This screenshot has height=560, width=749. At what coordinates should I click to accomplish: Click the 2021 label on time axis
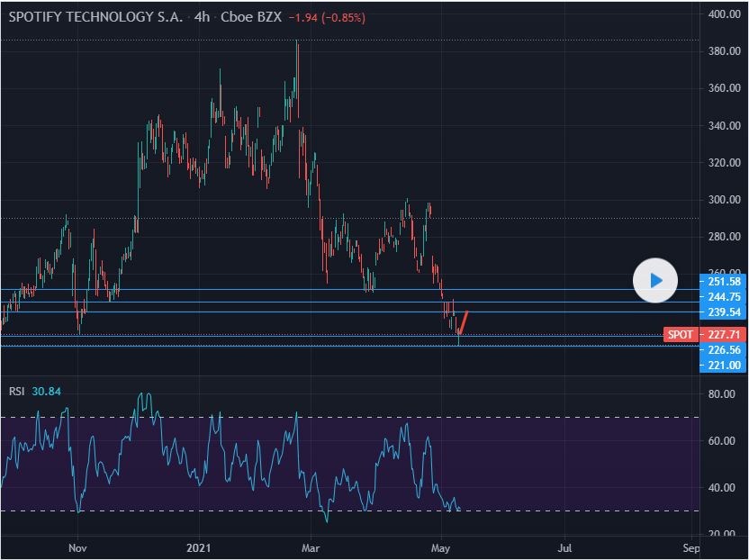[x=196, y=547]
